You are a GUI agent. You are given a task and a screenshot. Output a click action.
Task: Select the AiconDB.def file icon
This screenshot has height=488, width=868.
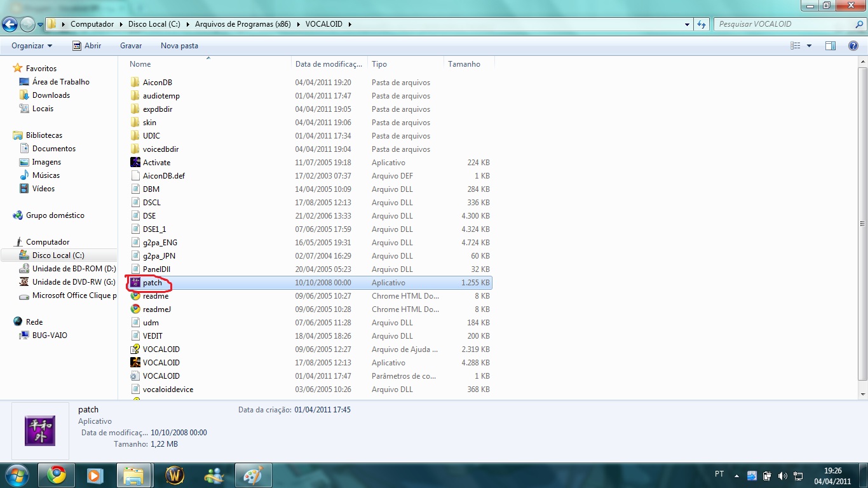point(135,176)
